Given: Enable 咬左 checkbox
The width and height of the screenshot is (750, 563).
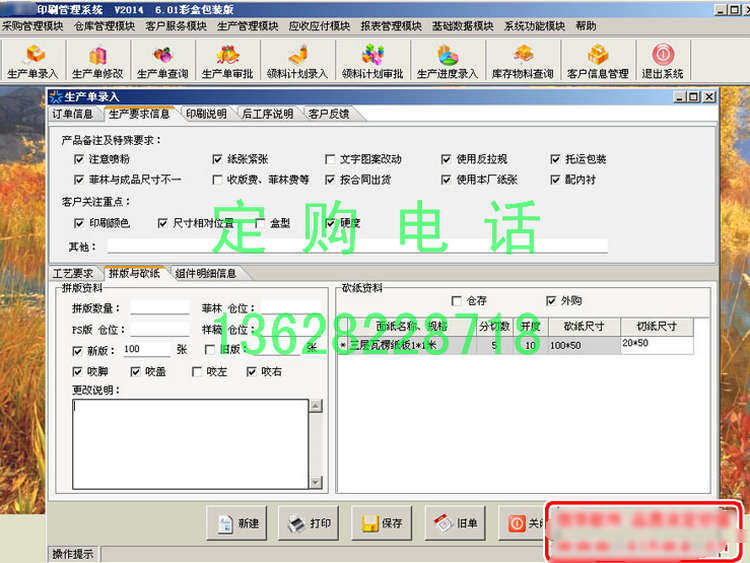Looking at the screenshot, I should click(x=197, y=372).
